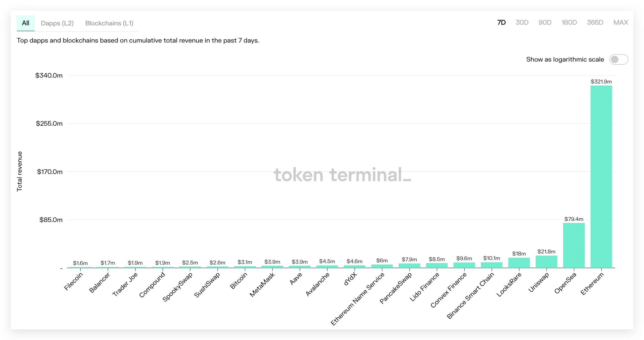
Task: Select the Uniswap $21.8m bar
Action: coord(546,262)
